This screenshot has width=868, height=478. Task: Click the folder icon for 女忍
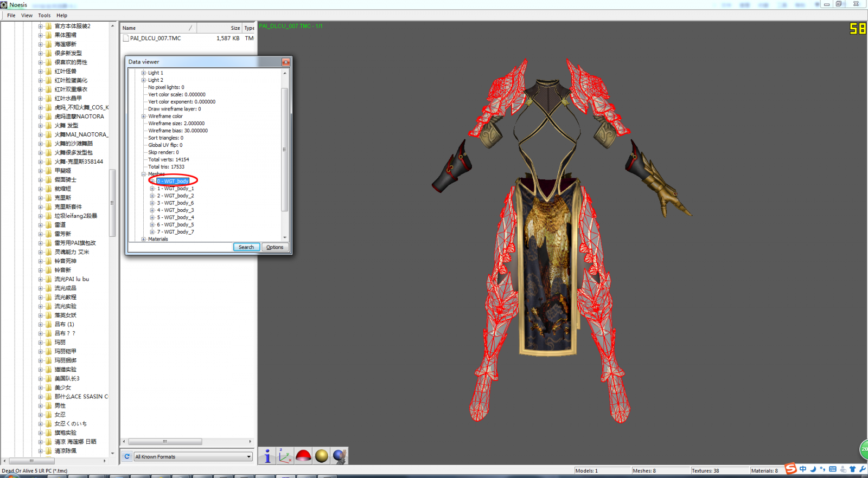click(x=49, y=415)
